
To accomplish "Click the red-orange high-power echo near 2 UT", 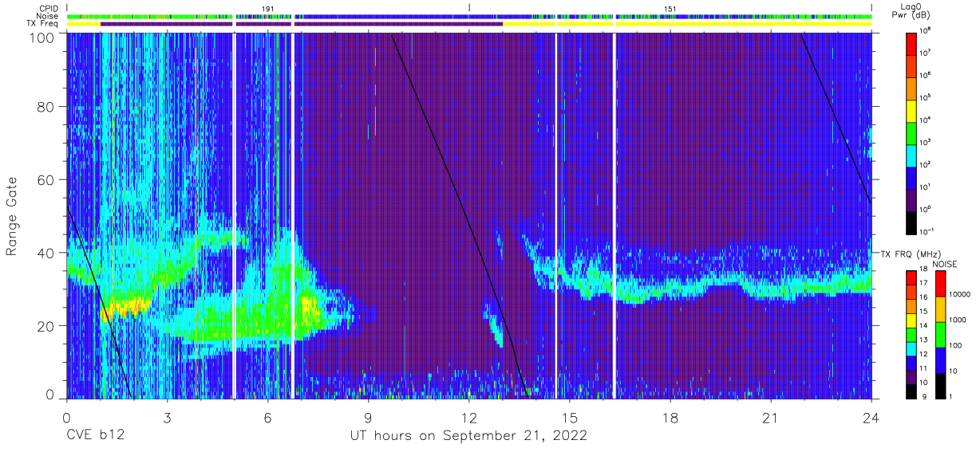I will [x=126, y=305].
